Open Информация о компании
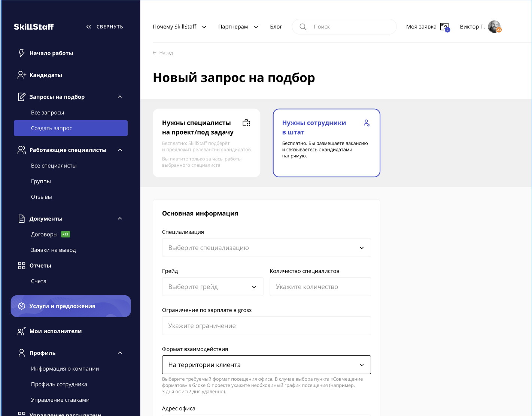This screenshot has height=416, width=532. point(65,369)
